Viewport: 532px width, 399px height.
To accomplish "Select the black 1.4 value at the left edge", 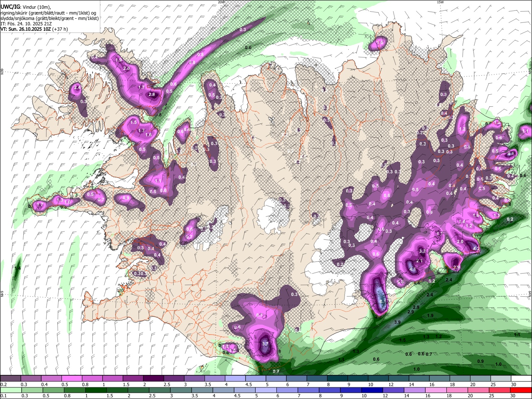I will click(x=17, y=268).
